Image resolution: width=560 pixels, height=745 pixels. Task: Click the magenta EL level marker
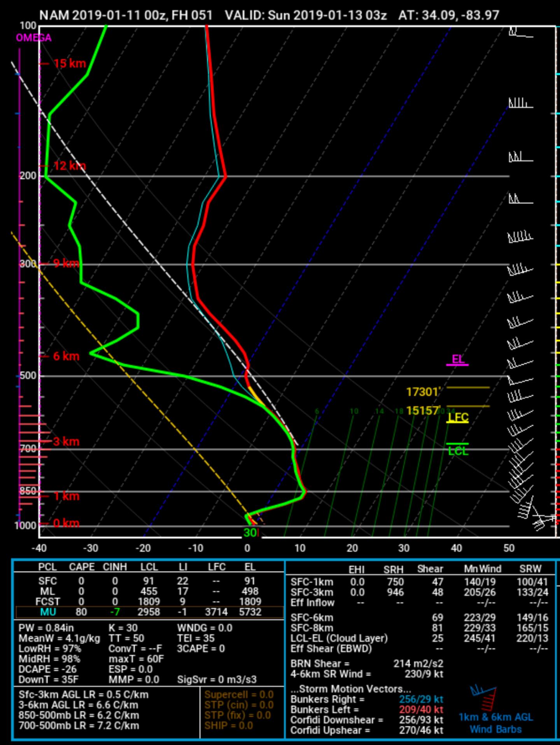(x=457, y=360)
